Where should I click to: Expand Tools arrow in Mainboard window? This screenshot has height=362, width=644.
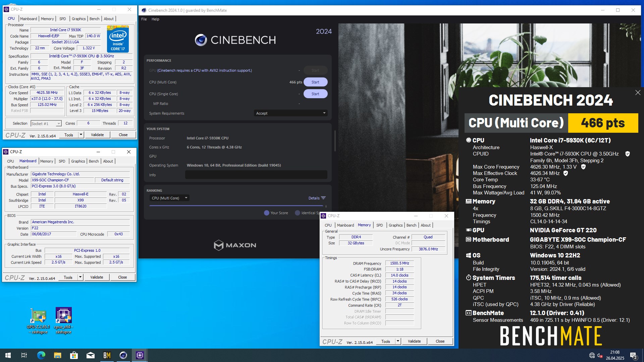pos(80,277)
